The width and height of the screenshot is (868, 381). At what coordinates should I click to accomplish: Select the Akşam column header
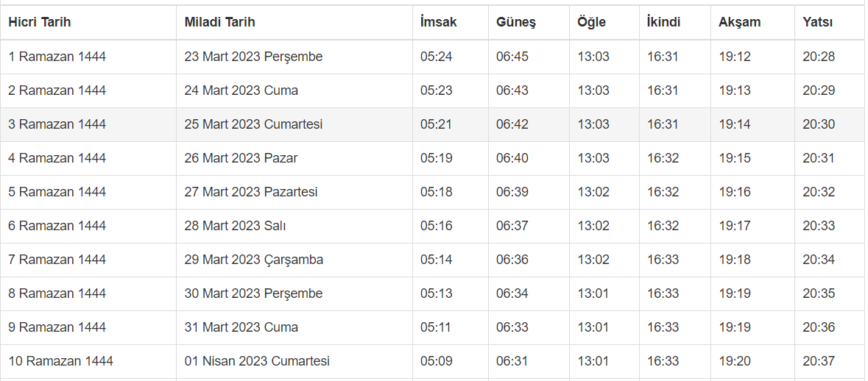(x=739, y=22)
